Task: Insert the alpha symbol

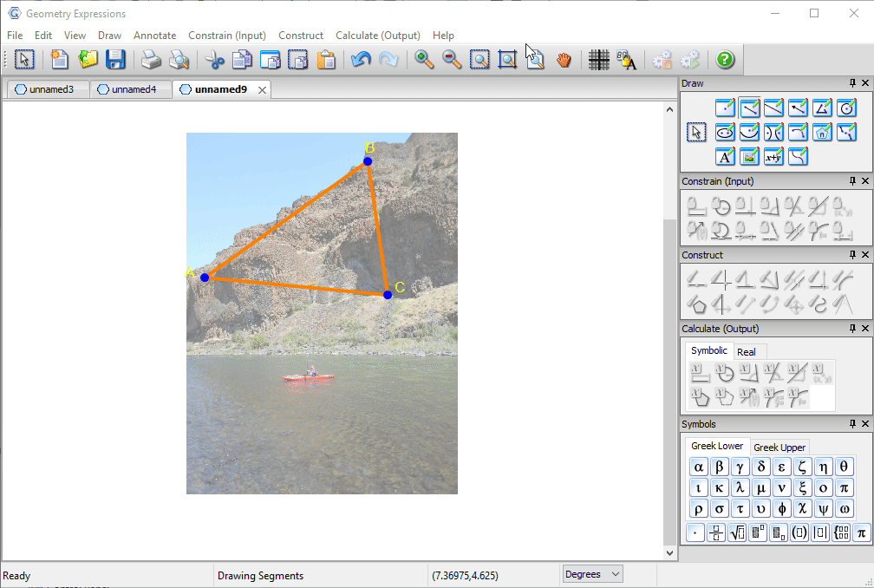Action: [699, 467]
